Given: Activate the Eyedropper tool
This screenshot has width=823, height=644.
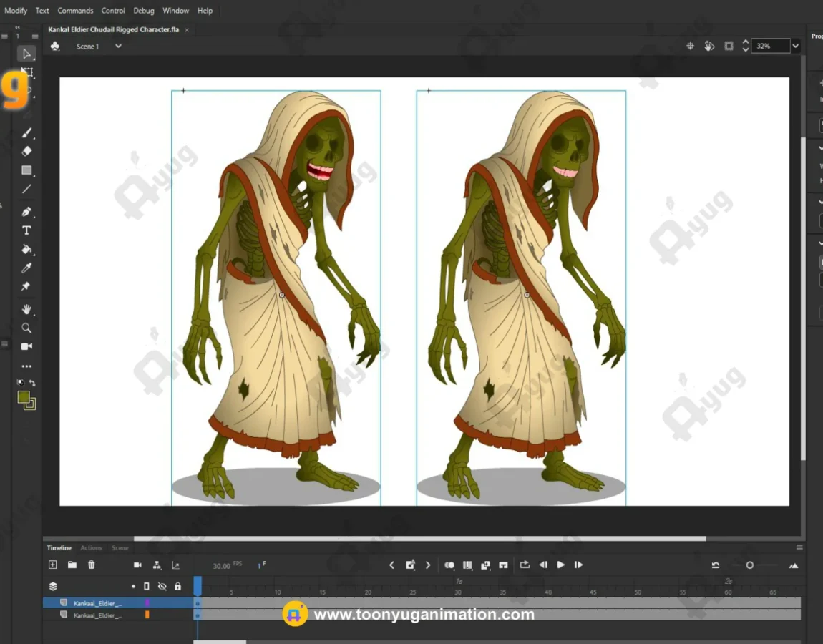Looking at the screenshot, I should 26,268.
